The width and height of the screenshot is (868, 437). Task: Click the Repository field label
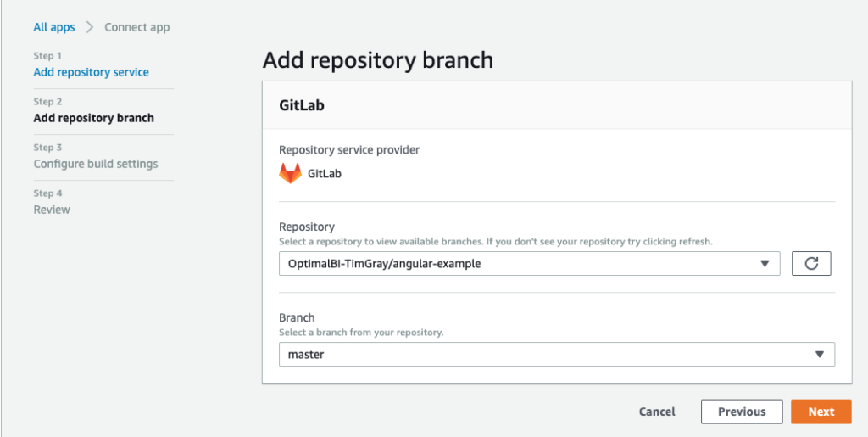pos(307,227)
